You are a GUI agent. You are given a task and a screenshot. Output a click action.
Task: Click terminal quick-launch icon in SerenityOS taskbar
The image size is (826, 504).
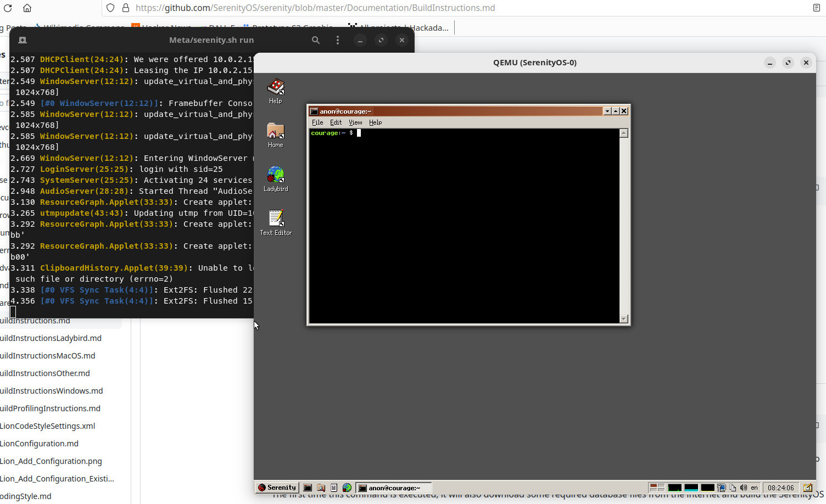click(x=308, y=488)
